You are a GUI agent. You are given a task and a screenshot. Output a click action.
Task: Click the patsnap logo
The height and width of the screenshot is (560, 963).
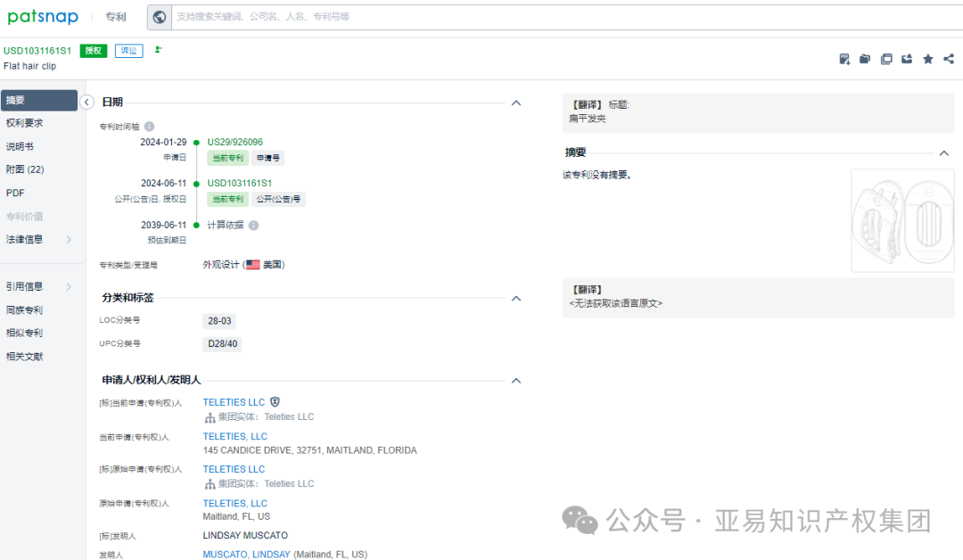[x=43, y=17]
